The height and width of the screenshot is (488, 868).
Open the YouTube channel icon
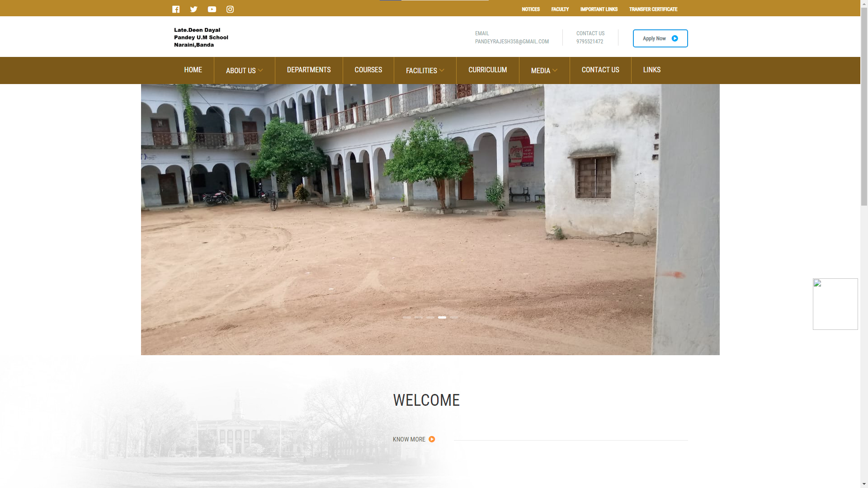212,9
